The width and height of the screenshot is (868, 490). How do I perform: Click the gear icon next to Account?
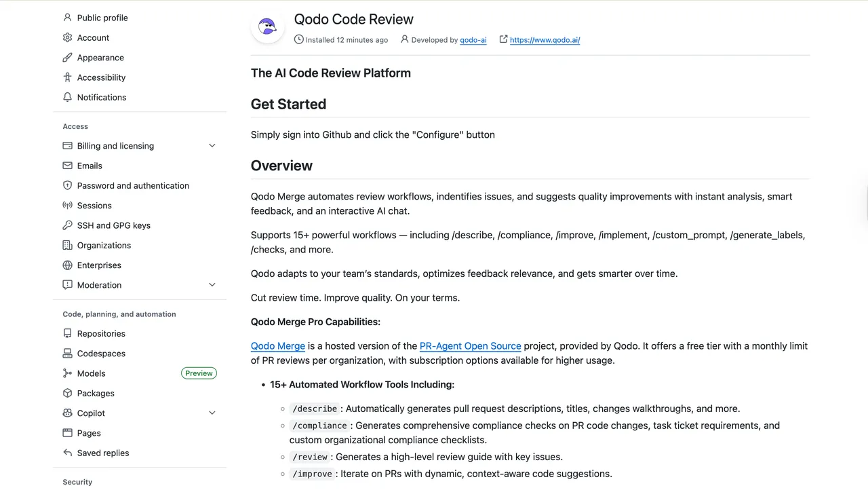tap(67, 38)
